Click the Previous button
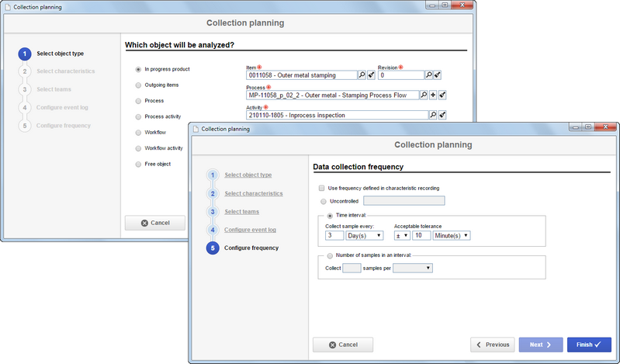 492,345
